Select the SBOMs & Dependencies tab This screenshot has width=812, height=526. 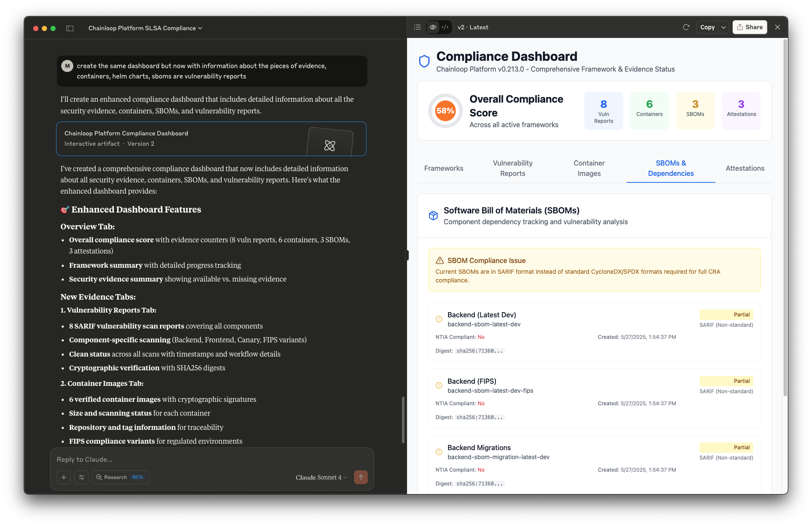(x=671, y=168)
